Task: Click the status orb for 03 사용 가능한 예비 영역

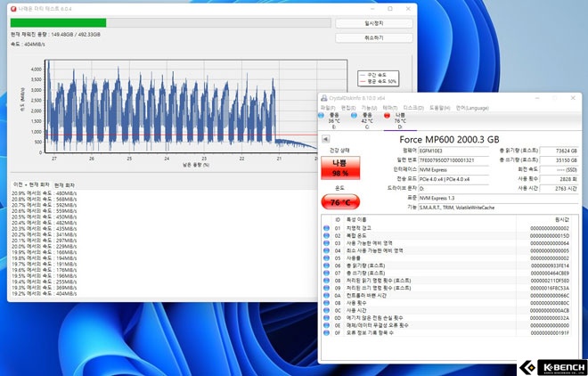Action: pos(326,243)
